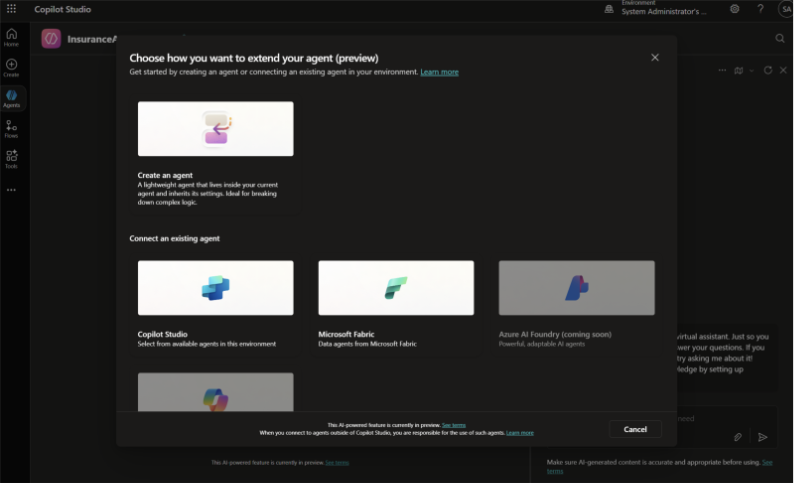Click System Administrator's environment name
The image size is (795, 483).
coord(664,12)
